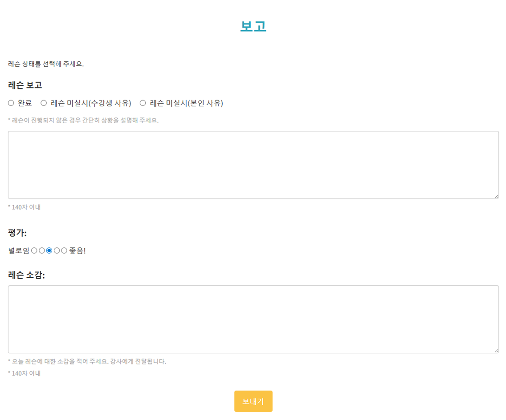Click the 레슨 소감: heading label
This screenshot has width=506, height=420.
[26, 275]
